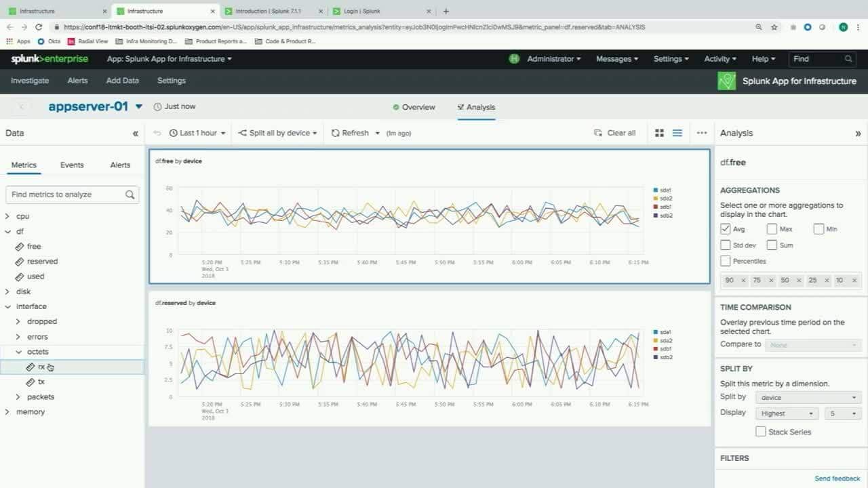Open the Split by device dropdown
868x488 pixels.
pos(808,398)
